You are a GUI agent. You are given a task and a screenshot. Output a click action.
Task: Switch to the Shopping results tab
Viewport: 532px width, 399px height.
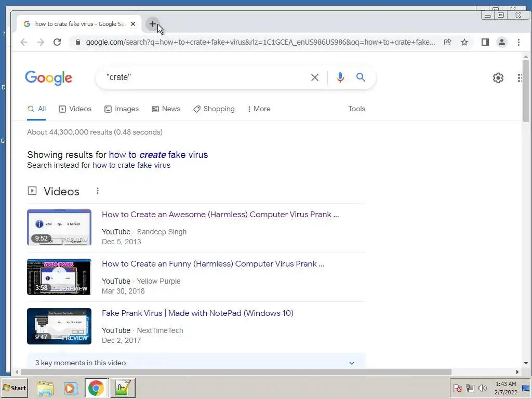214,109
